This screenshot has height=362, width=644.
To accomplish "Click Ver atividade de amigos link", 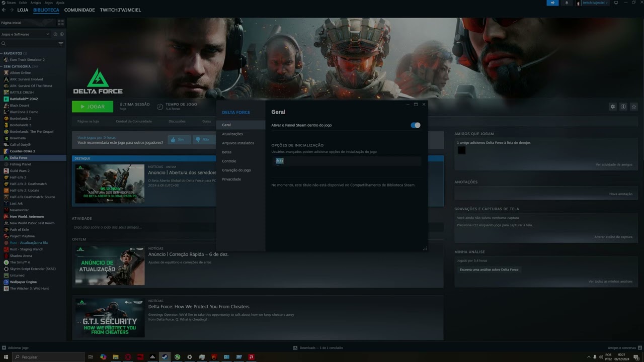I will click(614, 164).
